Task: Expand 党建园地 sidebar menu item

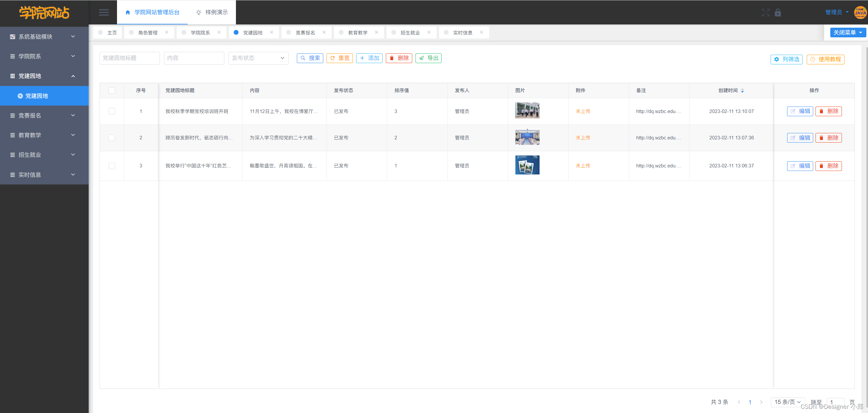Action: click(x=44, y=76)
